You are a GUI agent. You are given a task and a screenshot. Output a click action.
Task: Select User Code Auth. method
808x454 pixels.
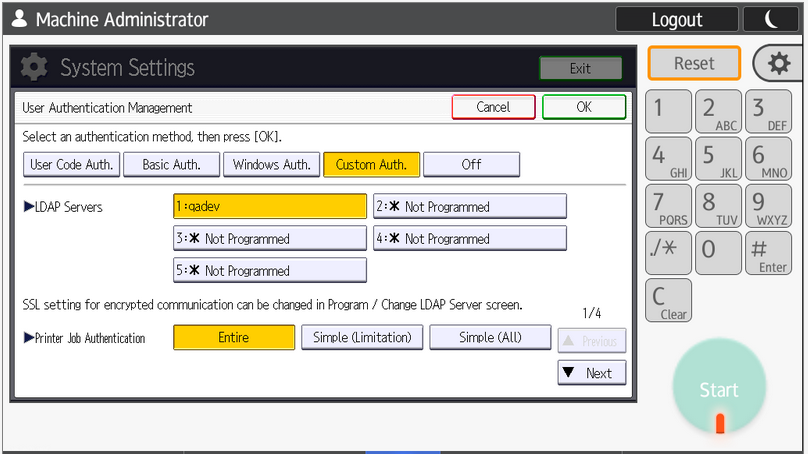[x=71, y=165]
